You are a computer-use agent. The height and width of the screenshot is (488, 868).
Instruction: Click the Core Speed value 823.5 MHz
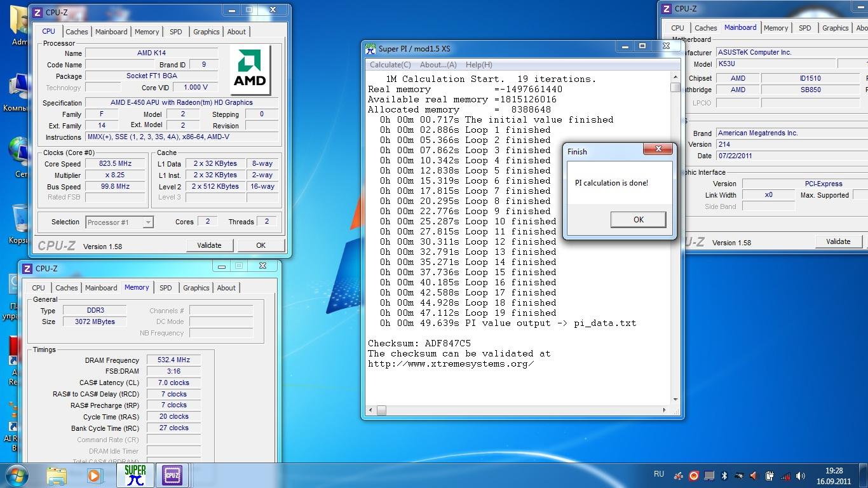114,164
